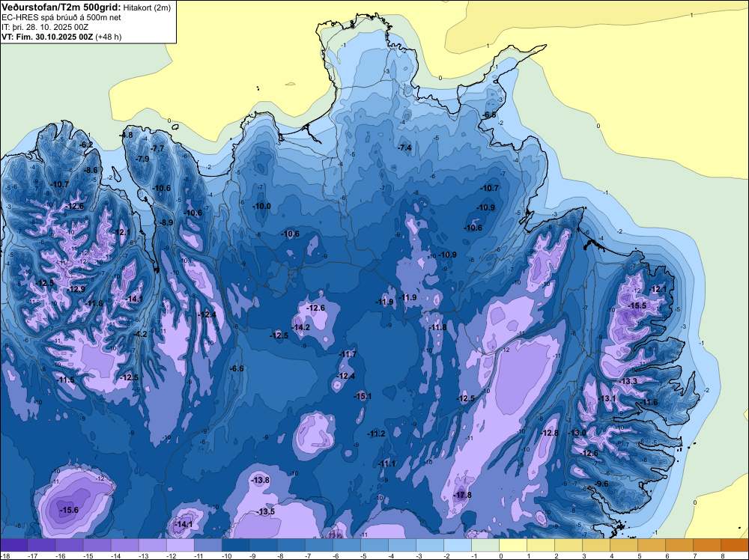Click the -17.8 temperature reading
This screenshot has height=560, width=749.
coord(462,495)
